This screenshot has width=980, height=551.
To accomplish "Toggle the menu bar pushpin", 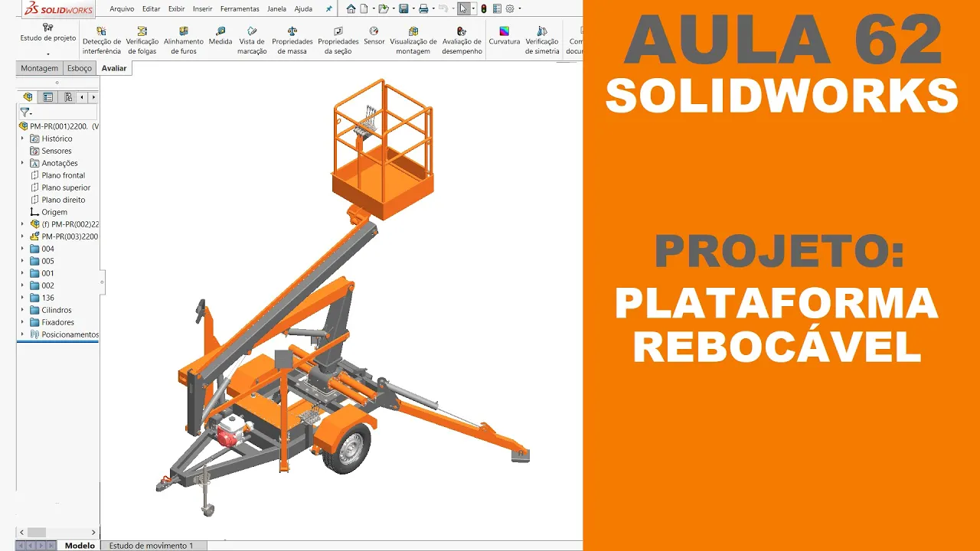I will [x=329, y=9].
